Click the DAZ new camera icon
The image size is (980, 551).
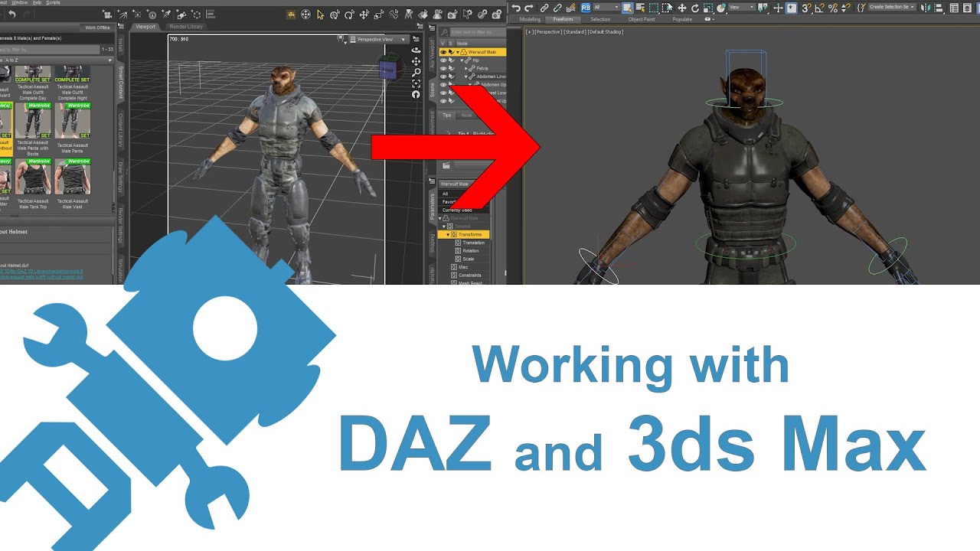[107, 15]
